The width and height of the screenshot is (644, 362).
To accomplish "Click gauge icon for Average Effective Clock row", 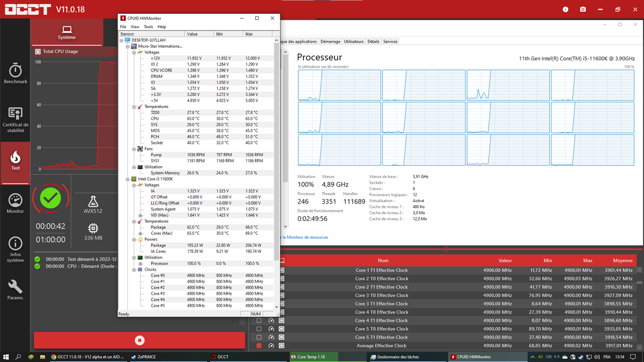I will pos(271,345).
